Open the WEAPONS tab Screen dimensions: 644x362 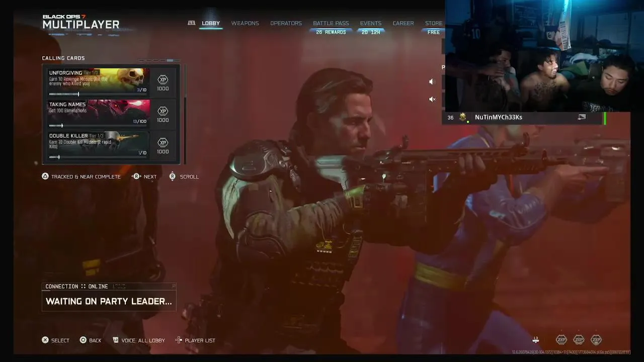(245, 23)
